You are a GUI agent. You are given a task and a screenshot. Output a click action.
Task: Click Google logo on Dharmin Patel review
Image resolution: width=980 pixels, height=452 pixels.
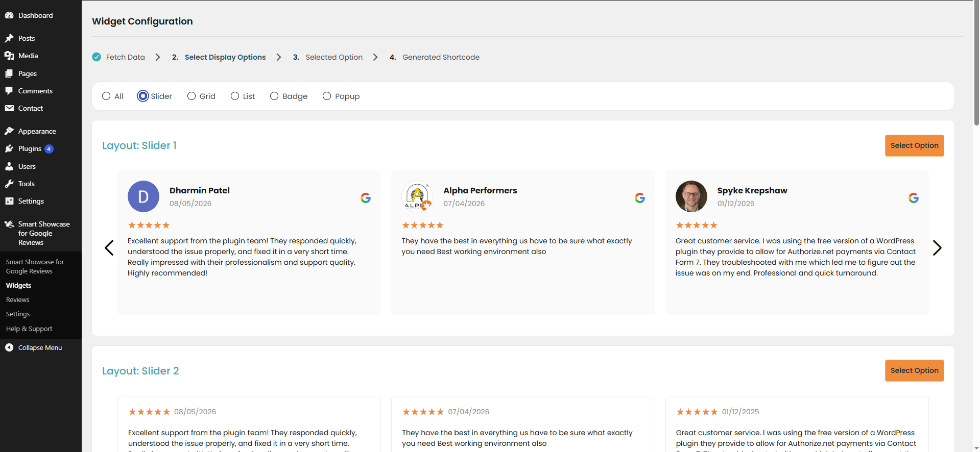(366, 198)
